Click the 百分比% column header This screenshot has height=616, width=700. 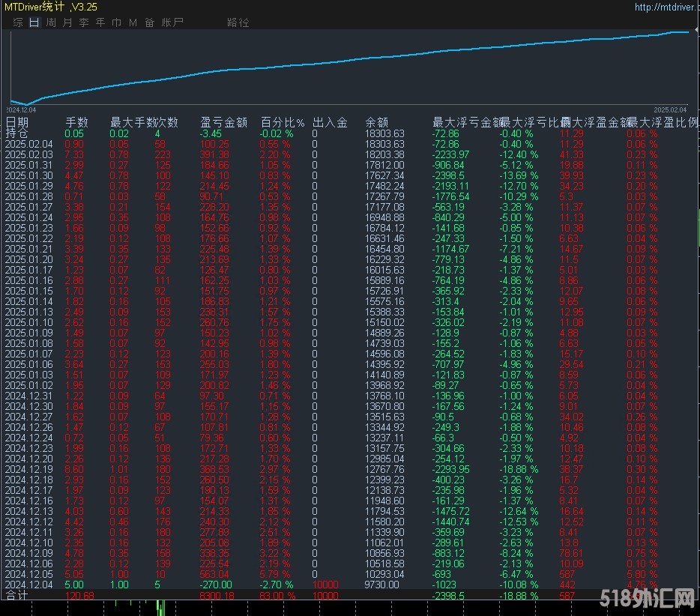coord(283,122)
